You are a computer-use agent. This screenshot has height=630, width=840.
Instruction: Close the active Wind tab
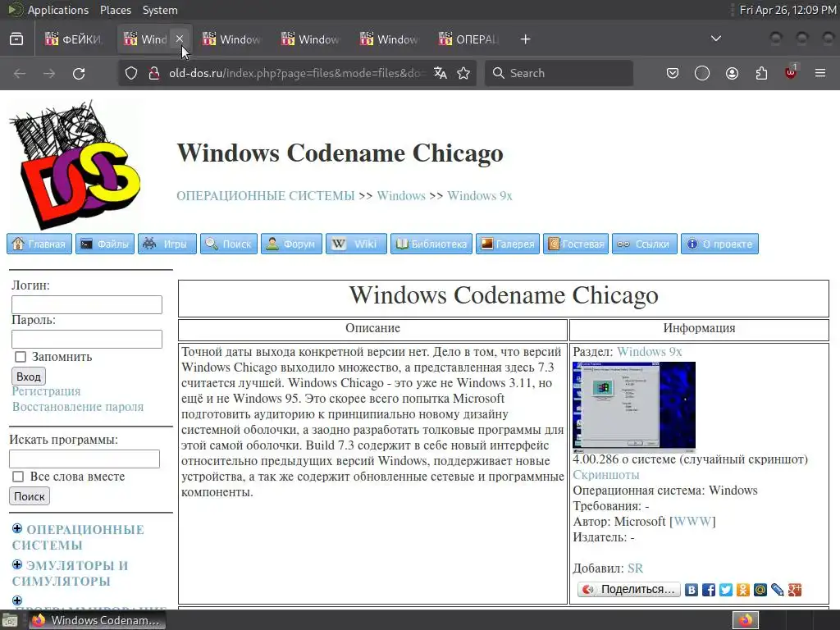click(x=180, y=39)
